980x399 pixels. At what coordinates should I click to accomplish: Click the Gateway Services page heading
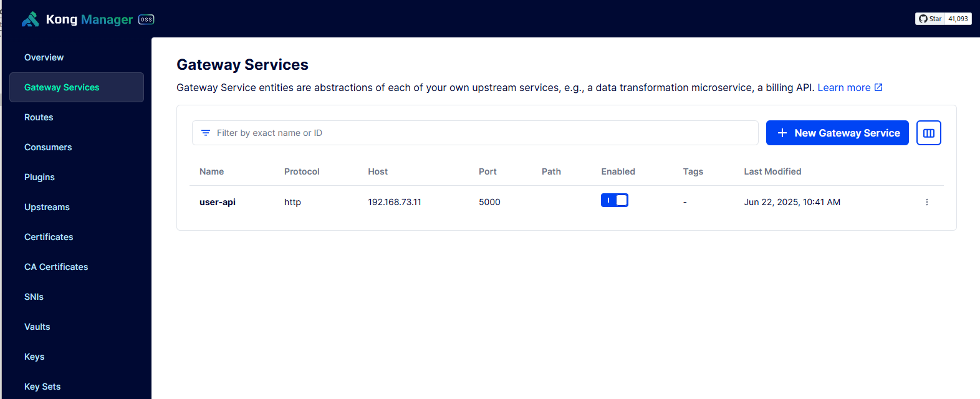tap(243, 65)
